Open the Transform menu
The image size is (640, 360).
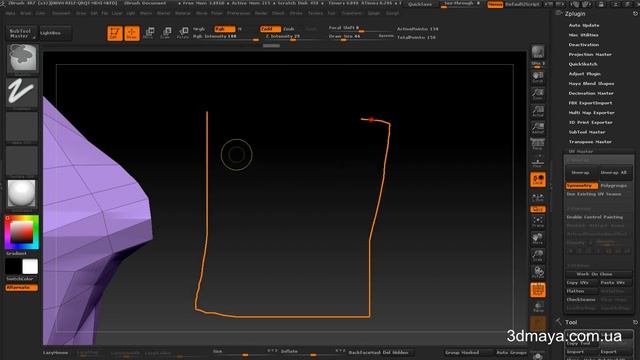[351, 13]
